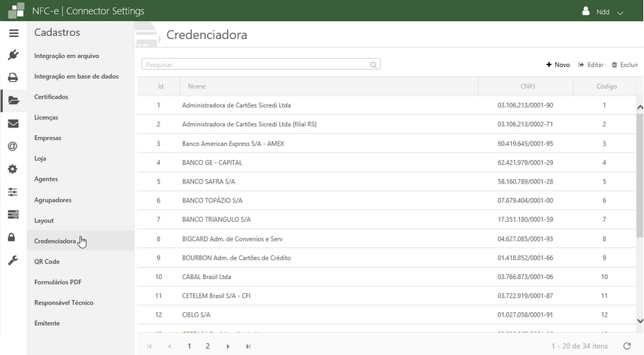This screenshot has width=644, height=355.
Task: Open the sliders adjustments icon in sidebar
Action: tap(13, 192)
